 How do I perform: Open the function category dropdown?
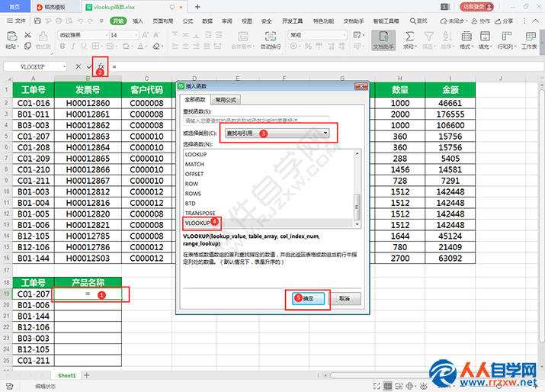[277, 133]
